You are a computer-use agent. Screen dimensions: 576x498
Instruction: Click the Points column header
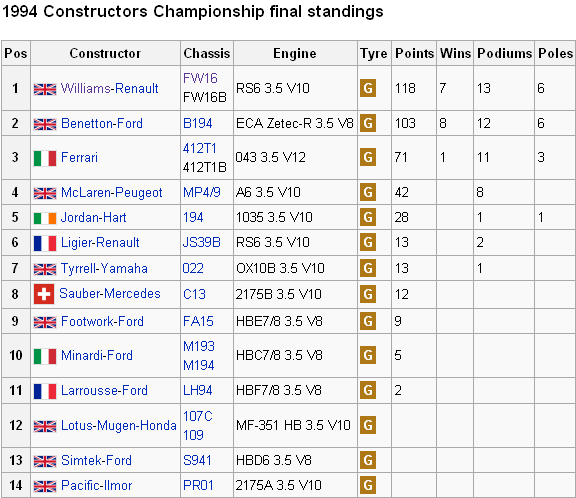tap(414, 53)
